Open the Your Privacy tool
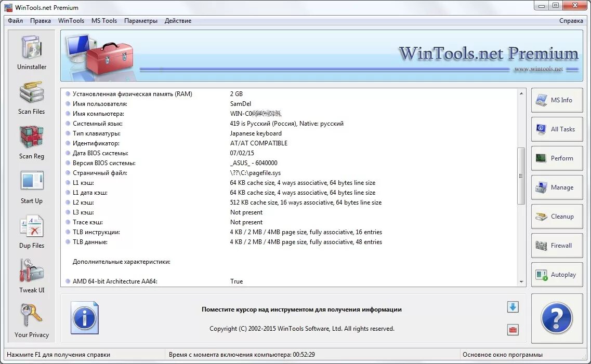The height and width of the screenshot is (364, 591). 32,321
